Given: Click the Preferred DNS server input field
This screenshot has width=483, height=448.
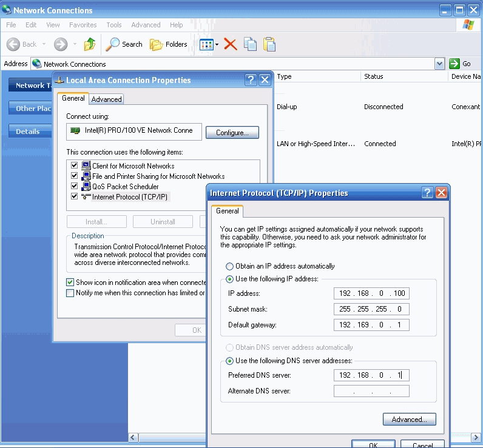Looking at the screenshot, I should tap(371, 375).
